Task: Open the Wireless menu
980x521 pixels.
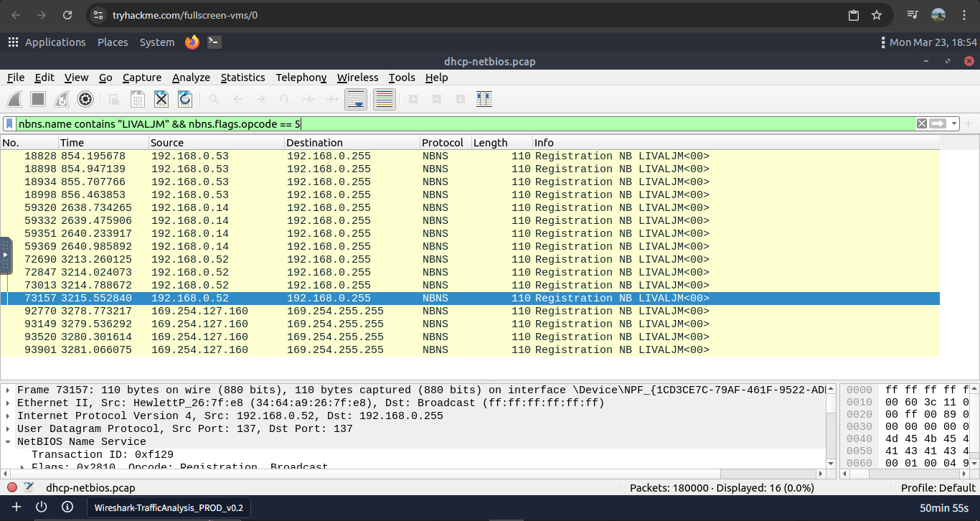Action: [357, 78]
